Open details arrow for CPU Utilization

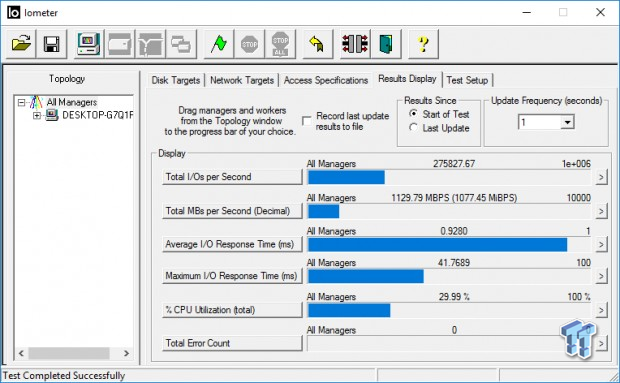(601, 310)
